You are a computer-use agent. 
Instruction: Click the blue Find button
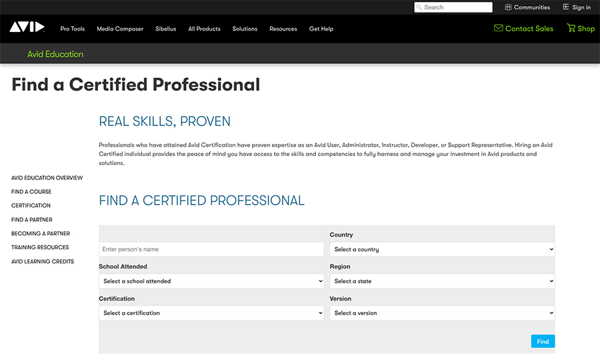[543, 341]
